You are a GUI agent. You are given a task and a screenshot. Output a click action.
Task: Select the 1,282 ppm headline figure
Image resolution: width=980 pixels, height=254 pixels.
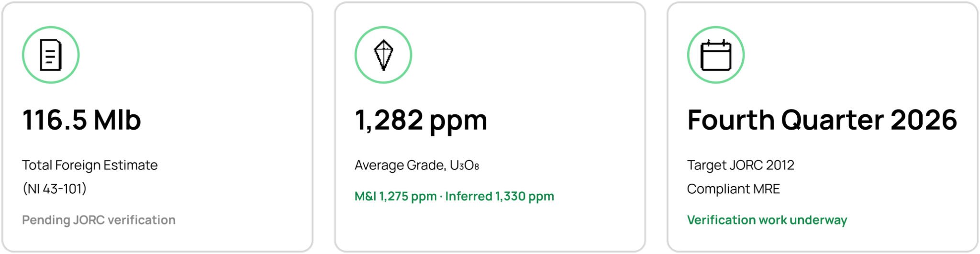pos(421,121)
